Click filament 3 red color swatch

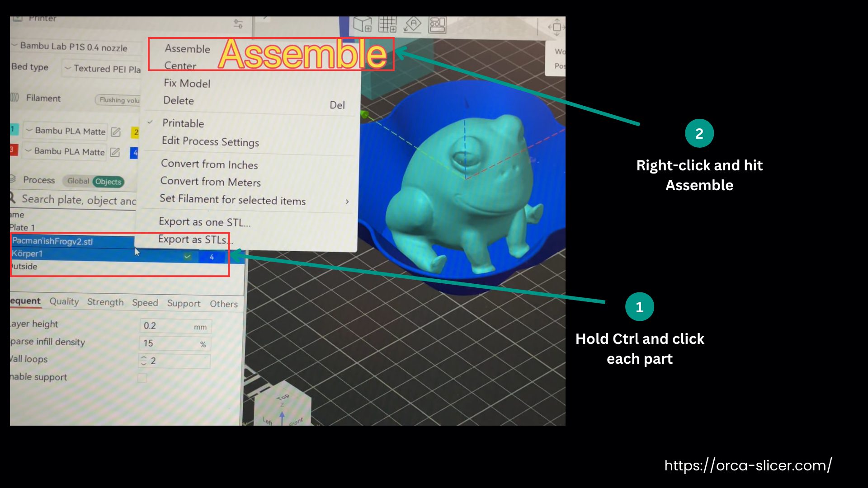pyautogui.click(x=14, y=150)
